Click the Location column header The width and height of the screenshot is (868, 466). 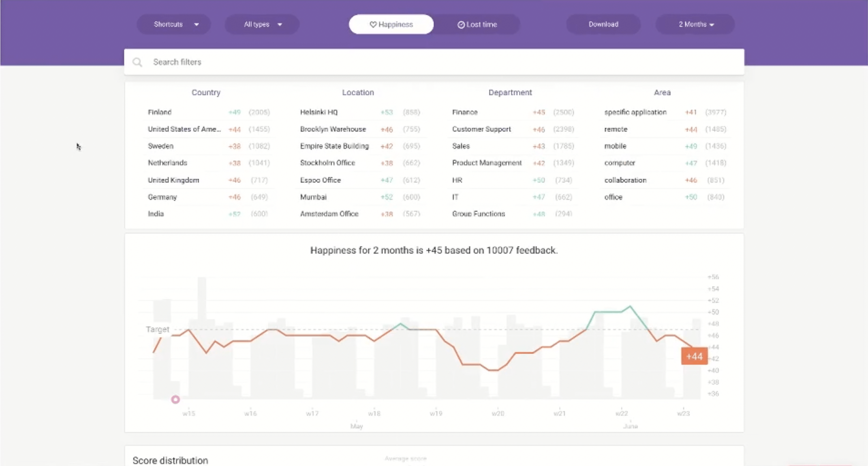click(358, 92)
